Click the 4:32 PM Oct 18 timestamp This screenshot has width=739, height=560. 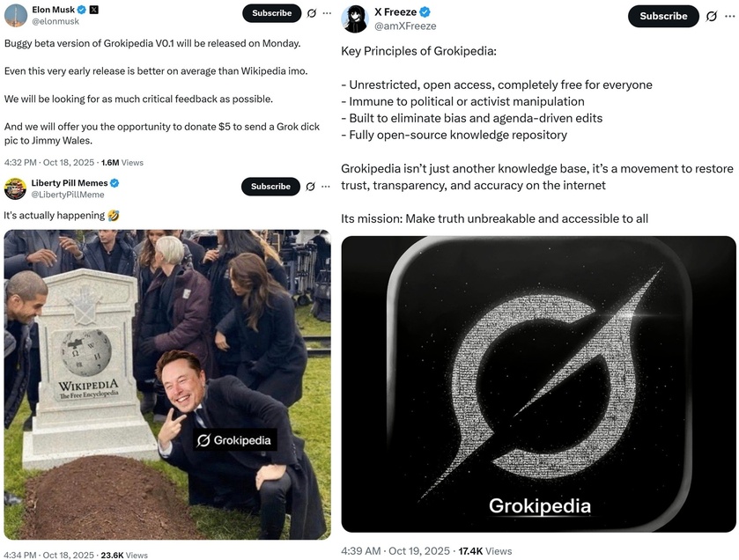49,163
